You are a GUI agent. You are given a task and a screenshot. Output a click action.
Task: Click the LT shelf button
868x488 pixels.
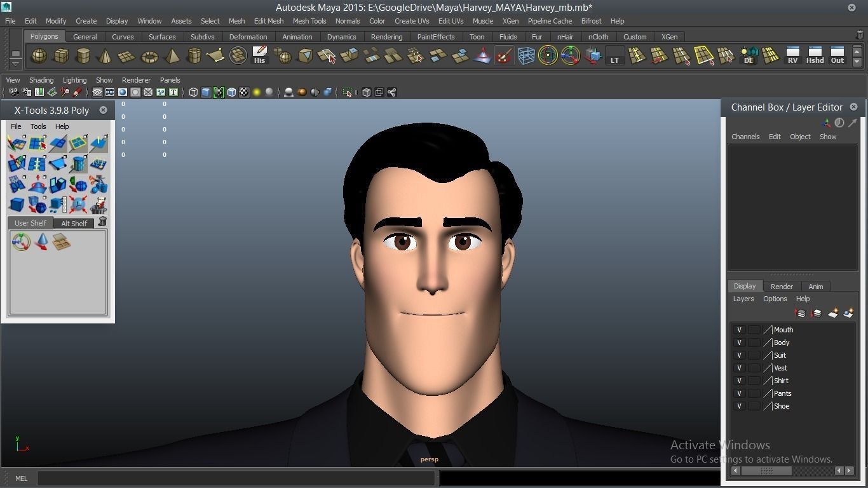tap(614, 56)
